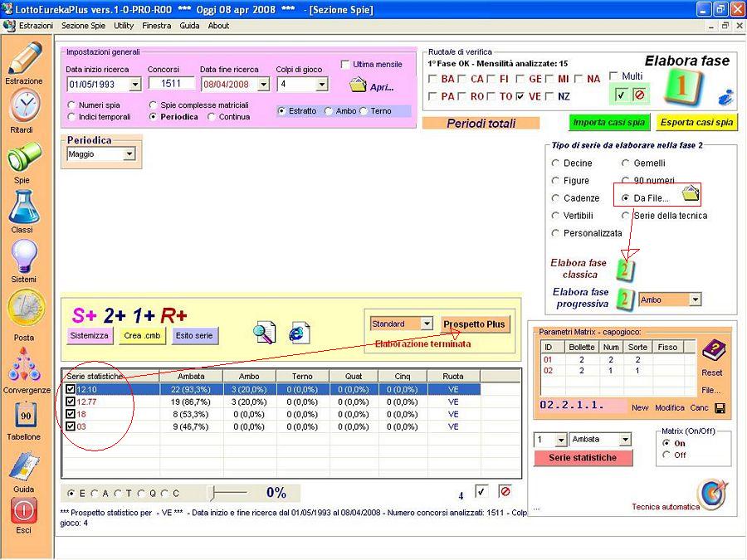
Task: Click the Prospetto Plus button
Action: coord(474,324)
